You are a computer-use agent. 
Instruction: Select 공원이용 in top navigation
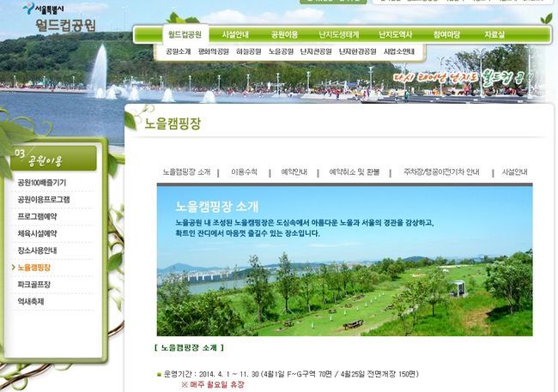coord(284,34)
